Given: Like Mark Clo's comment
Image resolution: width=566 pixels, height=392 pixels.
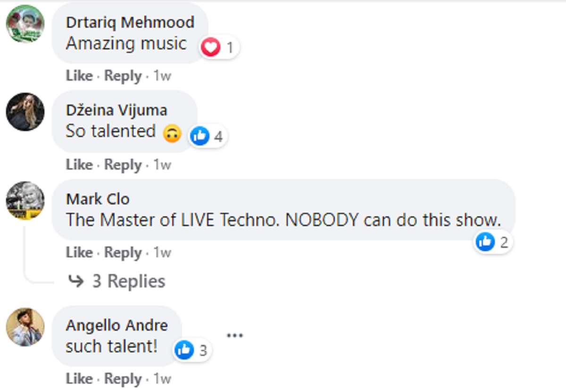Looking at the screenshot, I should (79, 253).
